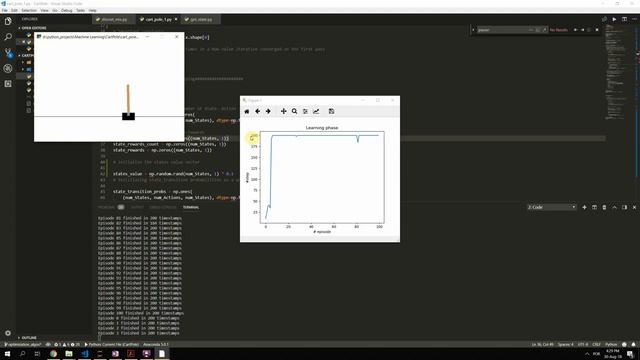Open the Selection menu
Viewport: 640px width, 360px height.
tap(29, 10)
